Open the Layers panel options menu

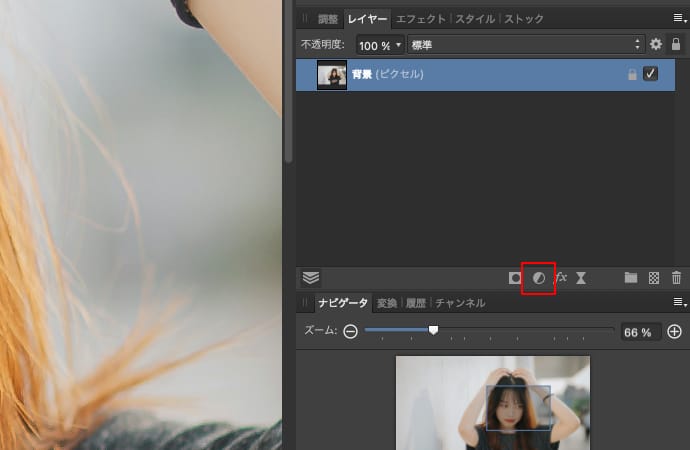pos(679,19)
